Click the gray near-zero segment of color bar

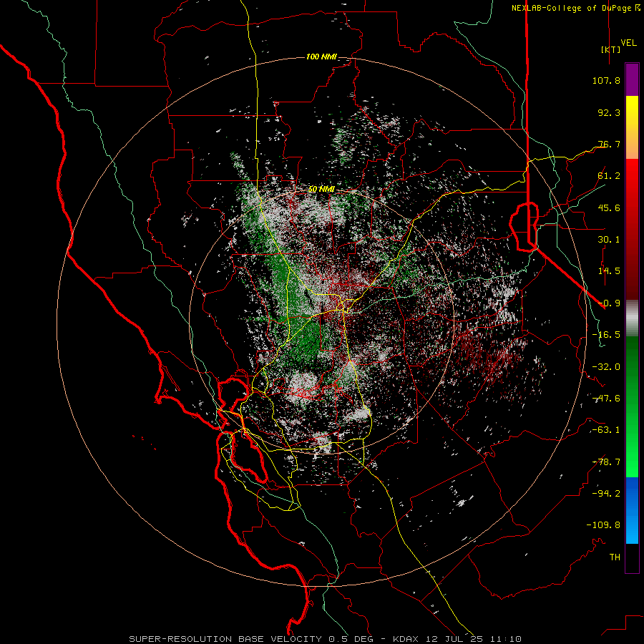coord(632,318)
